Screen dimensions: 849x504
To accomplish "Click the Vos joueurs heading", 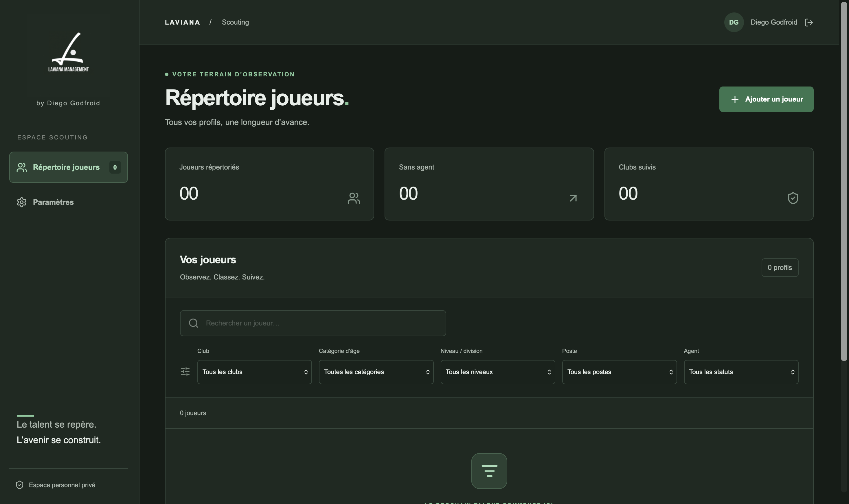I will 208,260.
